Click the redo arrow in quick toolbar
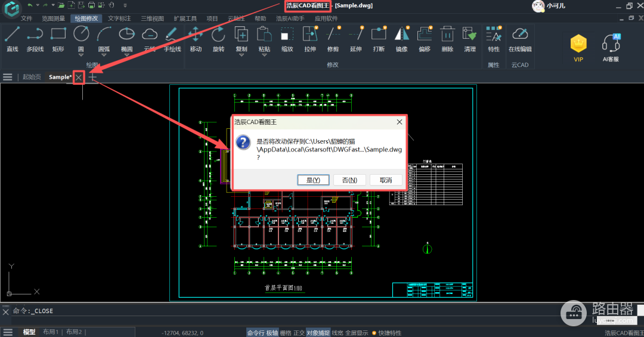644x337 pixels. point(45,5)
